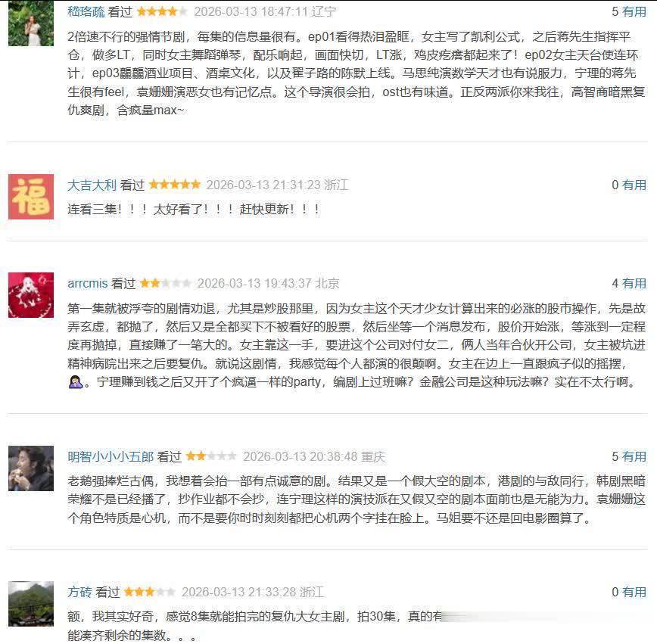Open 方砖's mountain landscape avatar
Screen dimensions: 657x644
[x=31, y=604]
